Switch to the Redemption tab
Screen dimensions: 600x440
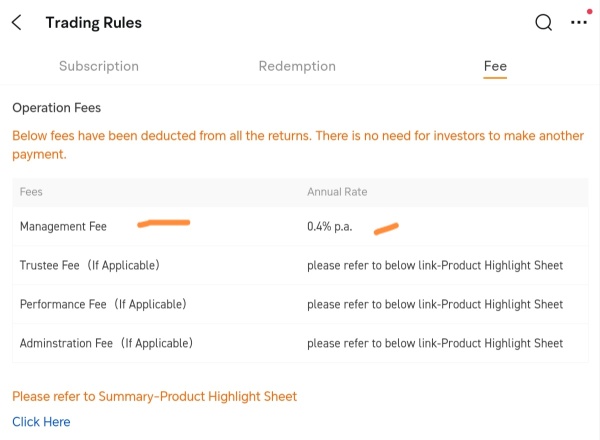[x=297, y=66]
